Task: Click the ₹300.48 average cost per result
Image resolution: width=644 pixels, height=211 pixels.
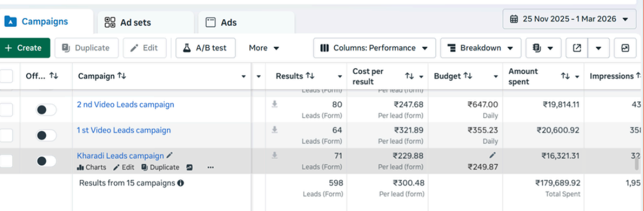Action: (408, 183)
